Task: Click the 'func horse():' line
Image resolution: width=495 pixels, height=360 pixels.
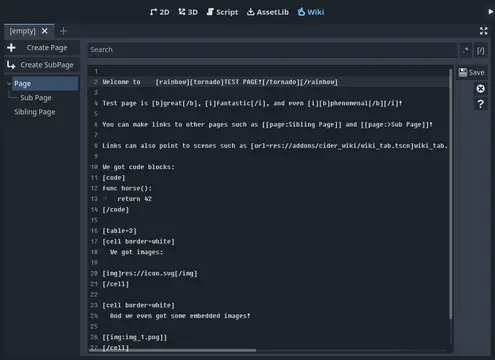Action: [x=127, y=188]
